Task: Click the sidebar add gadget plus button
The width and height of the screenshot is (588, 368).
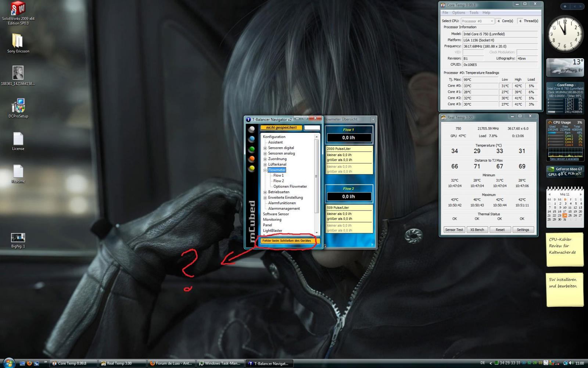Action: pyautogui.click(x=565, y=6)
